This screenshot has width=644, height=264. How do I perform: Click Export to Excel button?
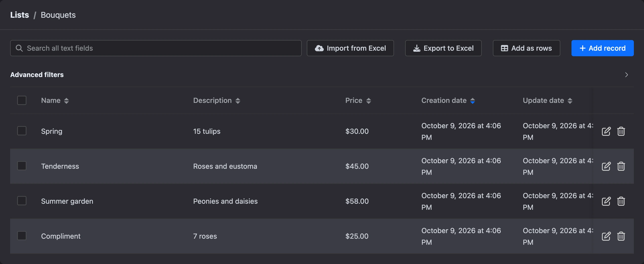pyautogui.click(x=443, y=48)
